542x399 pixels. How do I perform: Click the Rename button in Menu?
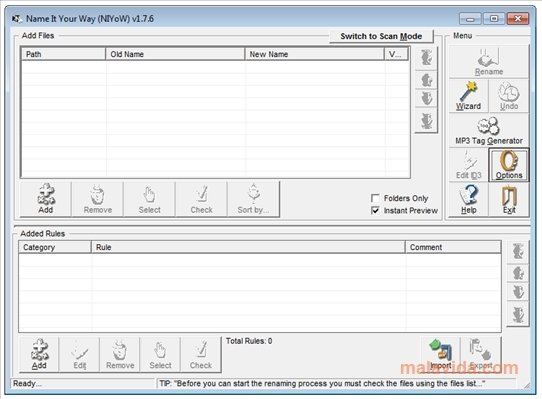tap(489, 62)
